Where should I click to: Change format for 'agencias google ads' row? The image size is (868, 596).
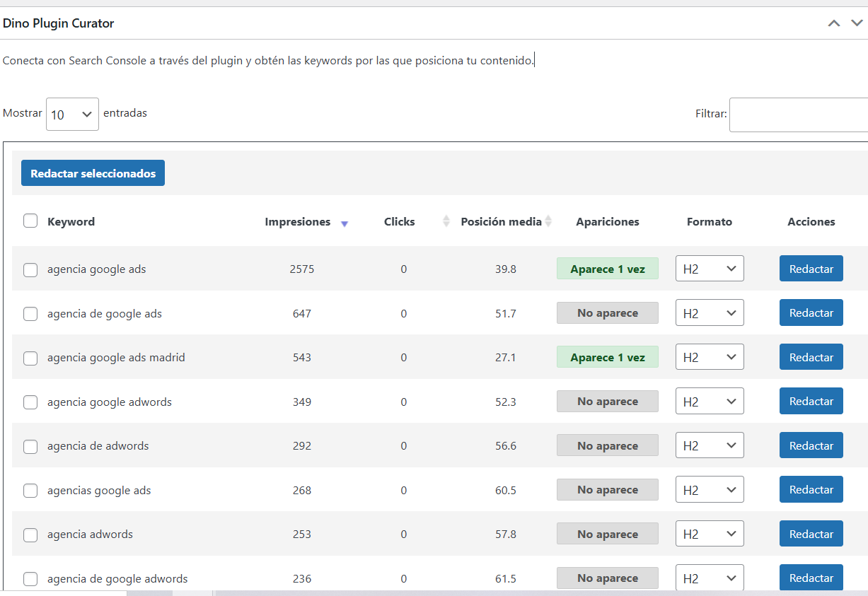pos(710,490)
